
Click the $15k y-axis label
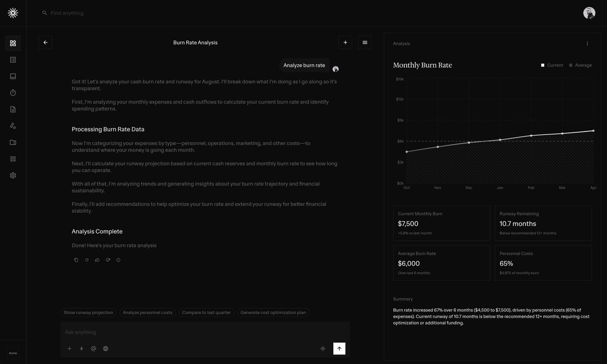(x=400, y=79)
